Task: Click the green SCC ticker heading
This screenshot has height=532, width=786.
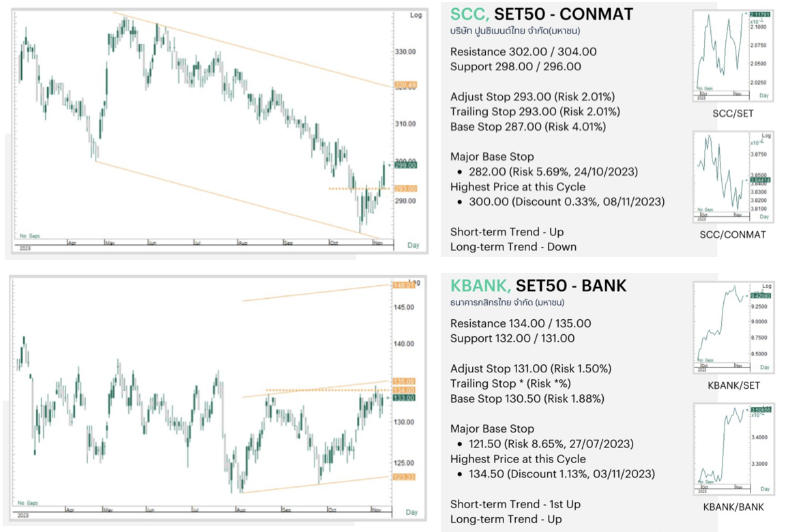Action: (x=469, y=14)
